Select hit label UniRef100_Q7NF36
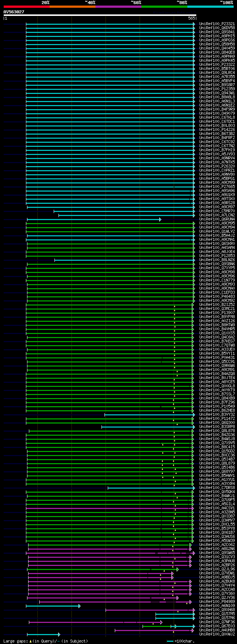 point(217,622)
